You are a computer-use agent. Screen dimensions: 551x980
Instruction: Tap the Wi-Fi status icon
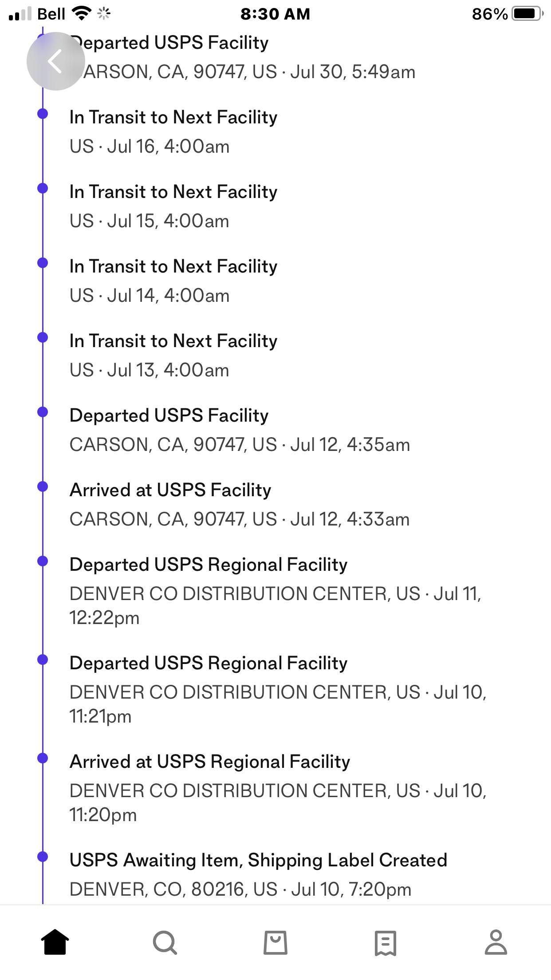click(x=81, y=14)
